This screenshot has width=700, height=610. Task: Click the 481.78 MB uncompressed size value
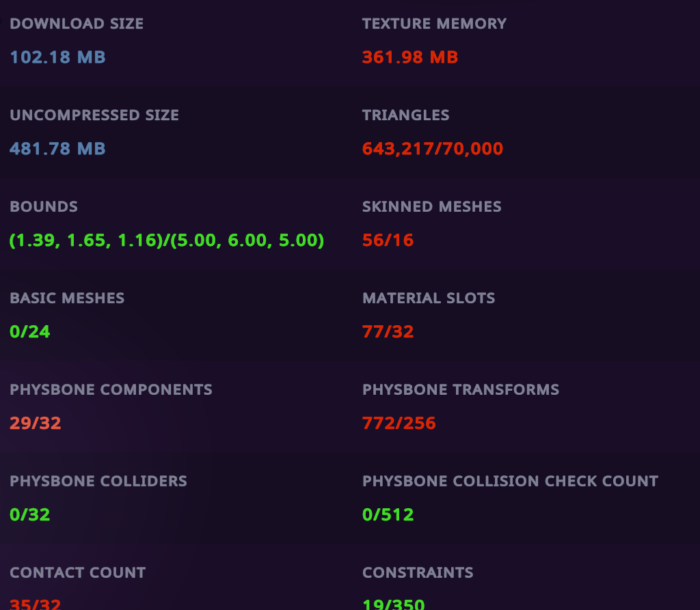point(57,149)
